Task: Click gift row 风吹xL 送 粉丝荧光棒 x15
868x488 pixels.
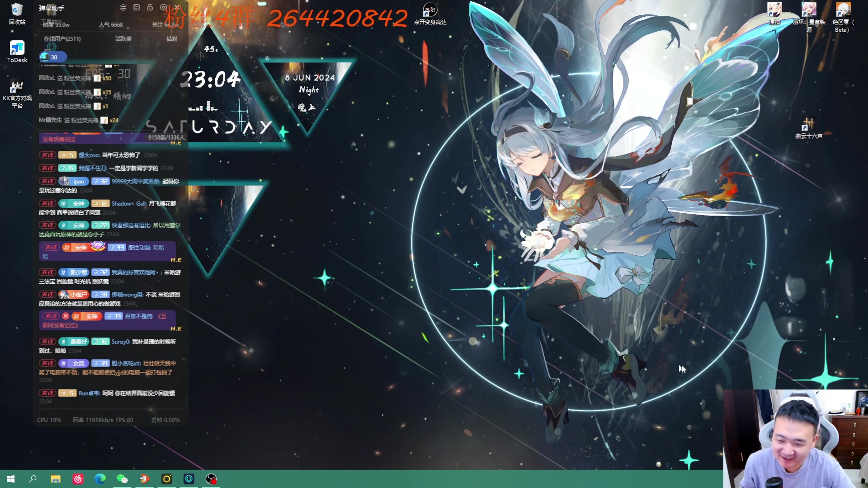Action: (75, 92)
